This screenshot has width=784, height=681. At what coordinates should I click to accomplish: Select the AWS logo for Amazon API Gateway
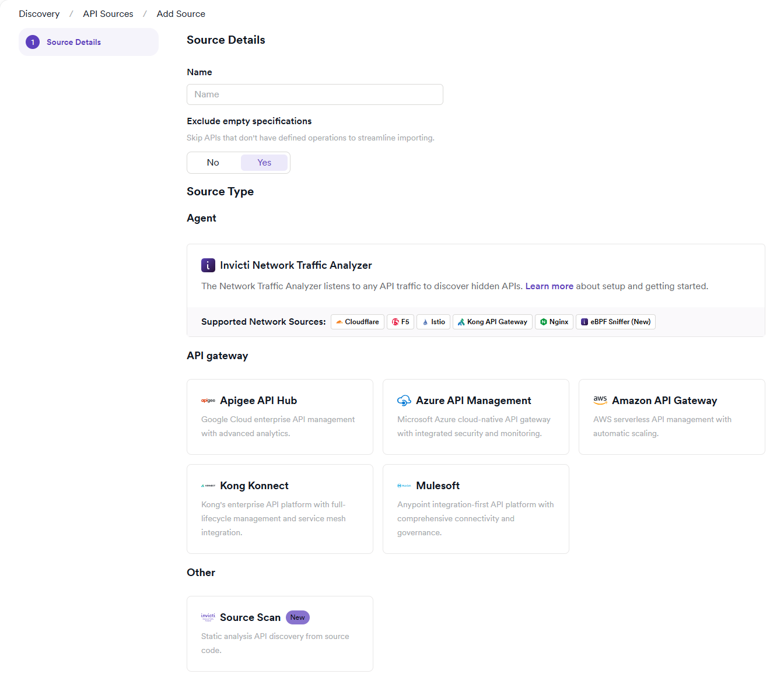point(600,400)
